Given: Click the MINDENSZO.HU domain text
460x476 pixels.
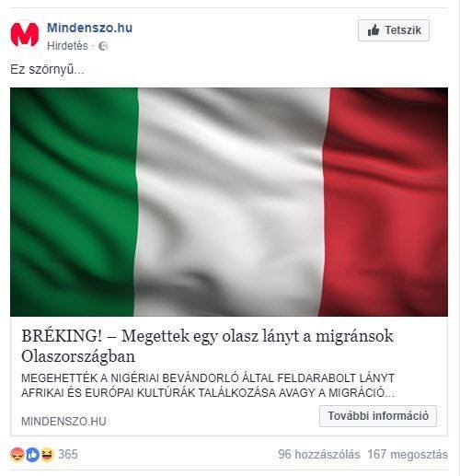Looking at the screenshot, I should [63, 422].
